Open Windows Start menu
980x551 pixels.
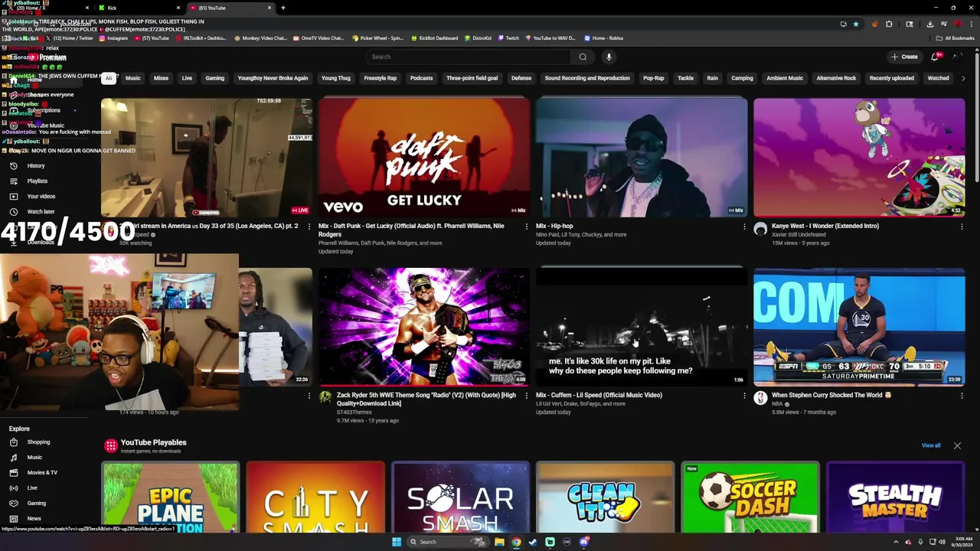[397, 542]
